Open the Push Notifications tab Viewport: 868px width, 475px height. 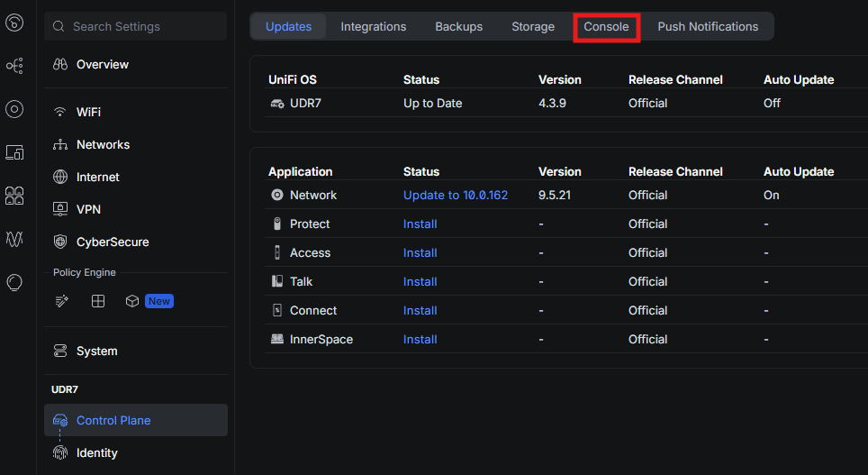tap(708, 26)
